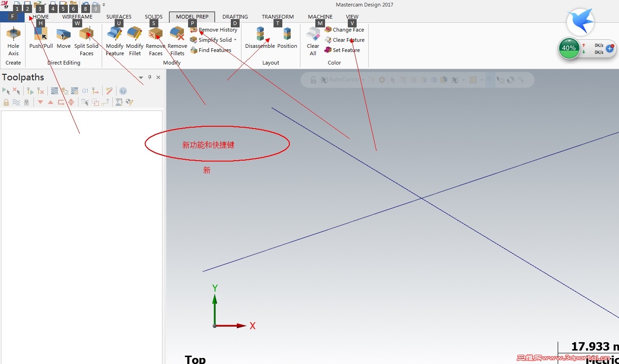Toggle toolpath display wave icon
This screenshot has width=619, height=364.
16,102
